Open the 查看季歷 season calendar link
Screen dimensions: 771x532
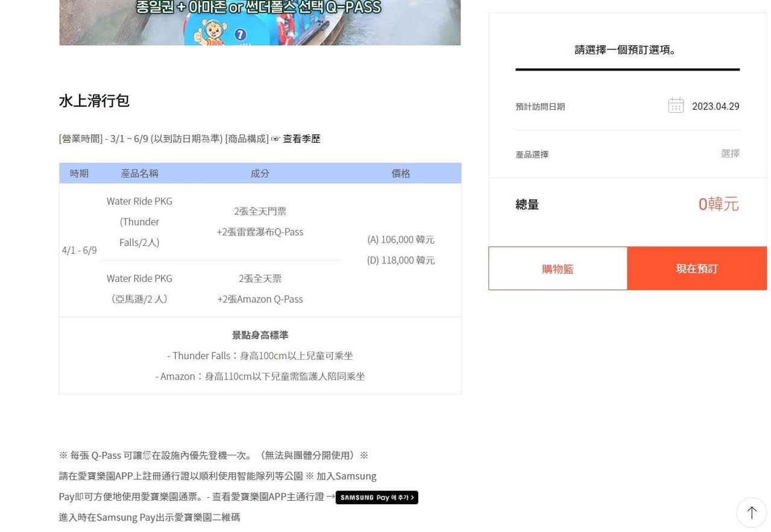(x=301, y=139)
